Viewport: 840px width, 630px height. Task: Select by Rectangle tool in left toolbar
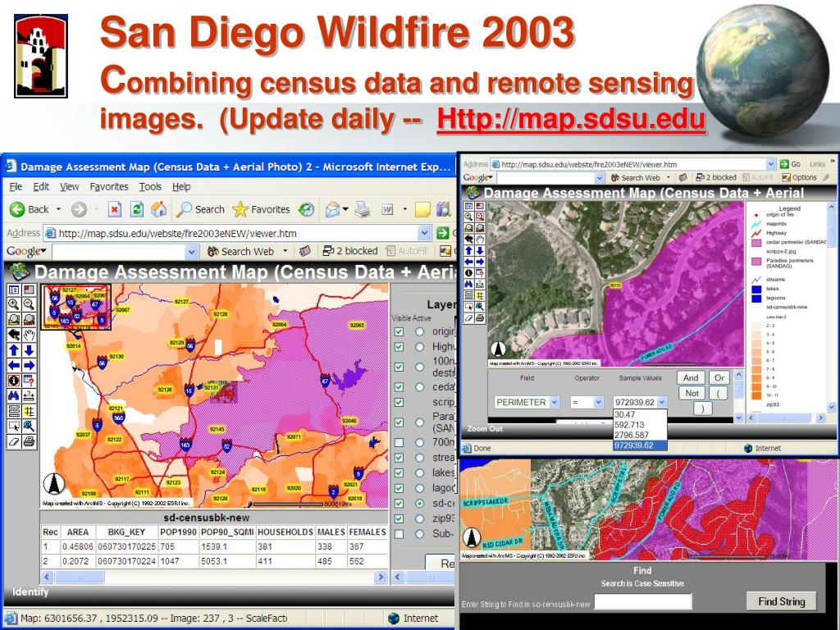(14, 427)
